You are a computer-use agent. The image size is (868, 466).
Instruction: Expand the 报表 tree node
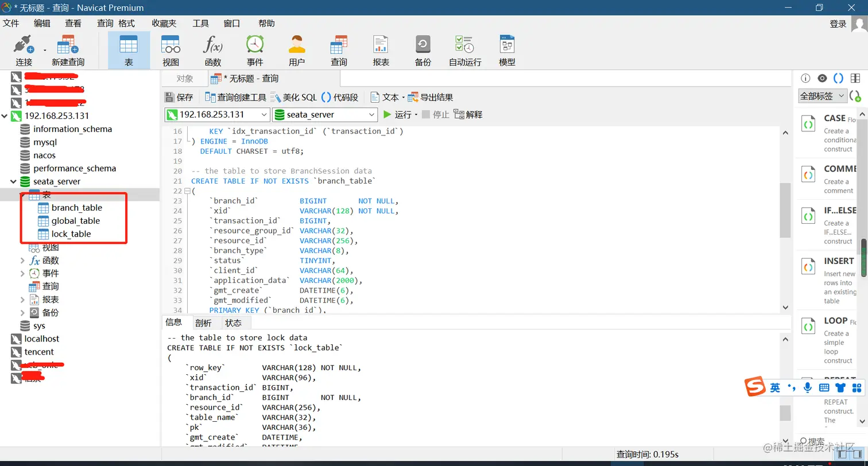point(22,300)
